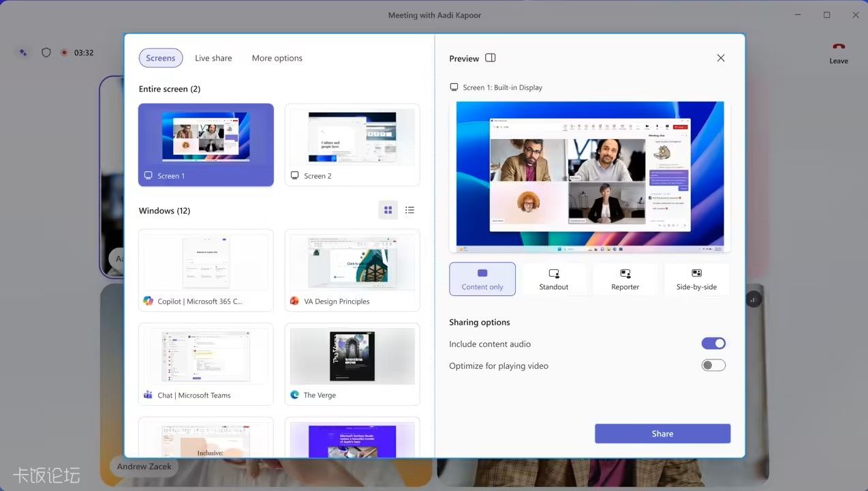Click the red Leave call icon
The width and height of the screenshot is (868, 491).
839,46
